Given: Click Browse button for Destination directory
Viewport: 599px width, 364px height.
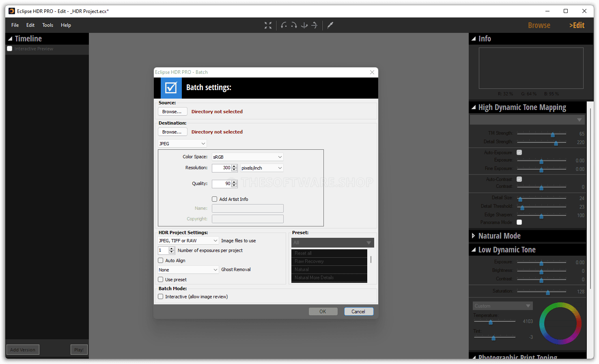Looking at the screenshot, I should coord(172,132).
